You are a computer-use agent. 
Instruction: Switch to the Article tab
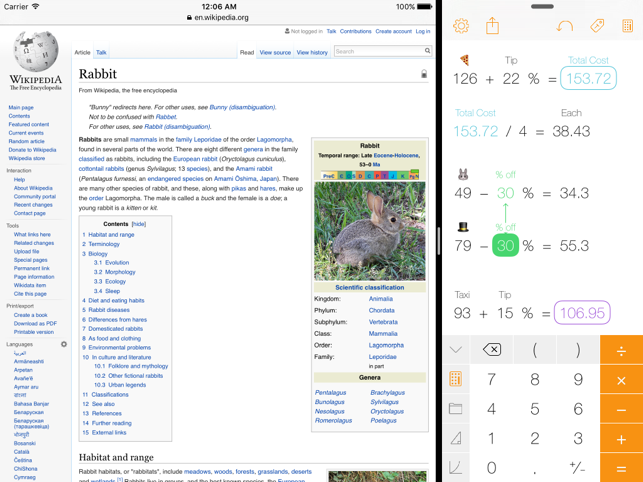(82, 52)
